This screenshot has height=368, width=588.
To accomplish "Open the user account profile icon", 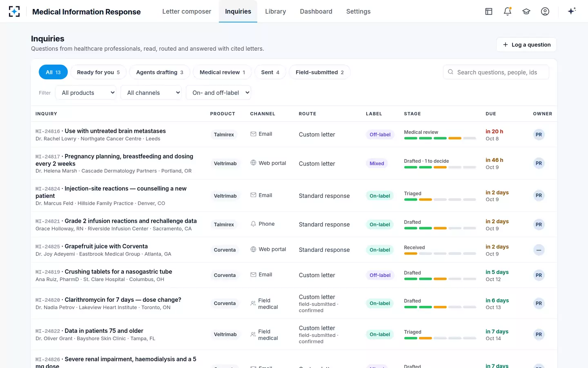I will tap(545, 11).
